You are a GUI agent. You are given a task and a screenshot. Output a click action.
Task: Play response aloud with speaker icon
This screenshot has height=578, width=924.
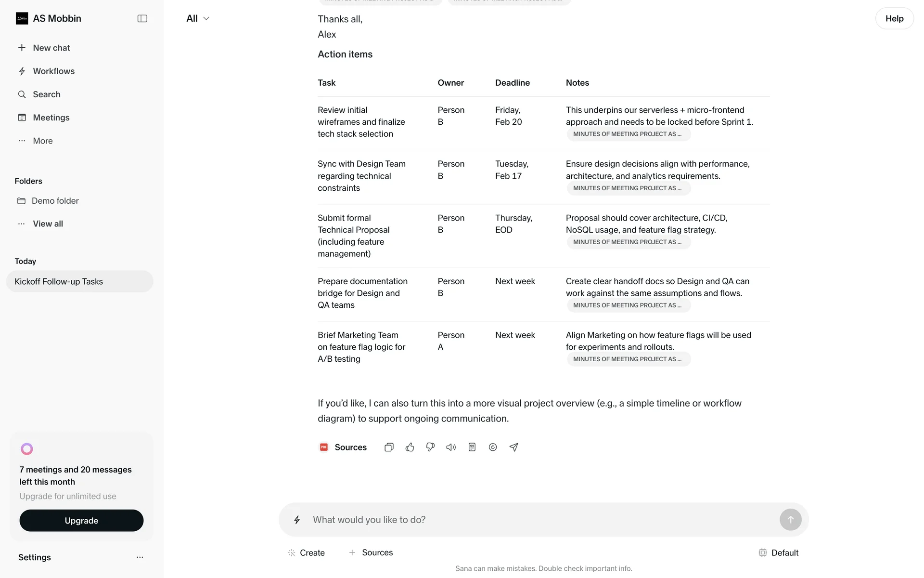451,447
